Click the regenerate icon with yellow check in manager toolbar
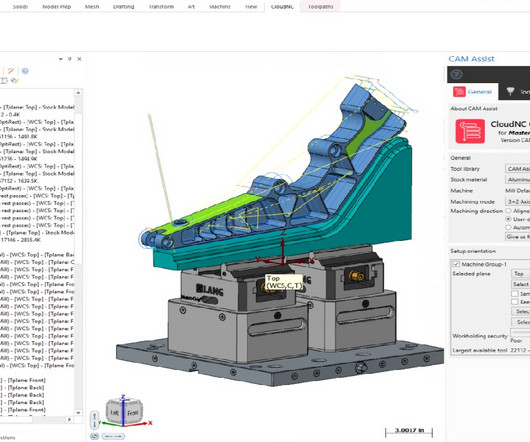Image resolution: width=530 pixels, height=442 pixels. coord(15,80)
